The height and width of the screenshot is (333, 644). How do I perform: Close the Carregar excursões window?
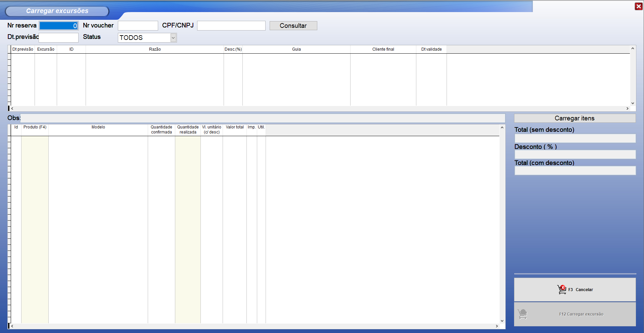point(638,6)
